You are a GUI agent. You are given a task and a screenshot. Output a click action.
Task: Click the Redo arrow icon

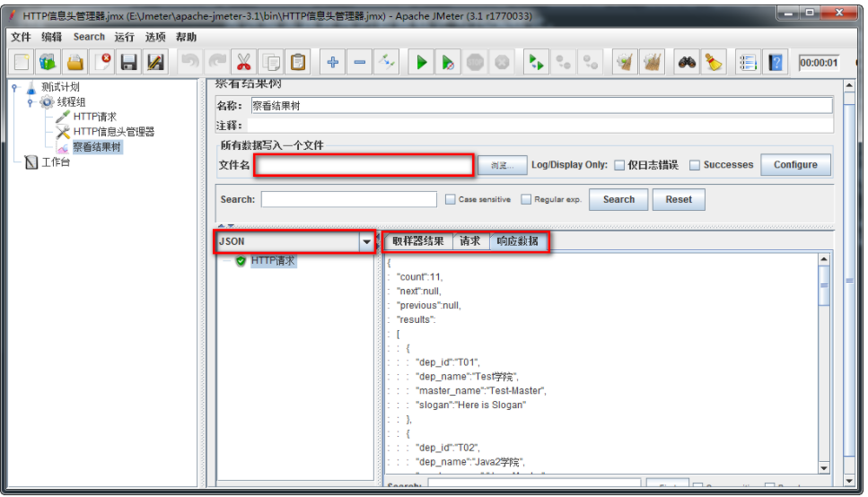[217, 62]
